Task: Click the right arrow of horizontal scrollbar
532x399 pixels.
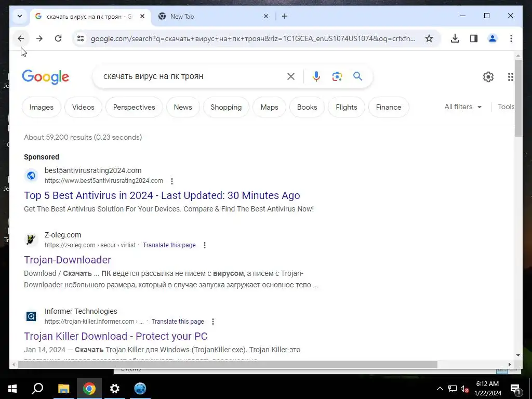Action: coord(509,365)
